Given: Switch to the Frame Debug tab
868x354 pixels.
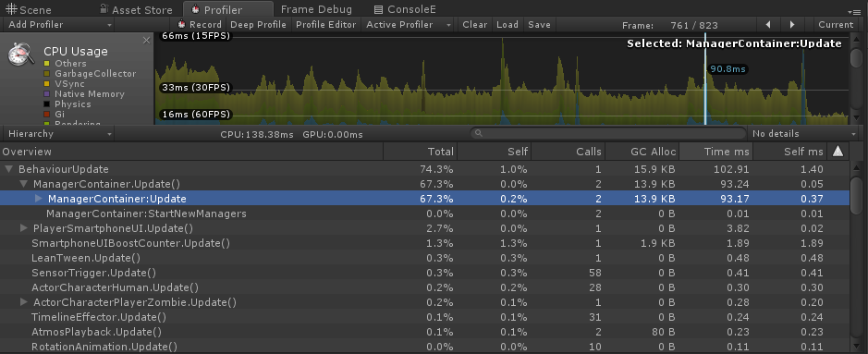Looking at the screenshot, I should (x=316, y=9).
